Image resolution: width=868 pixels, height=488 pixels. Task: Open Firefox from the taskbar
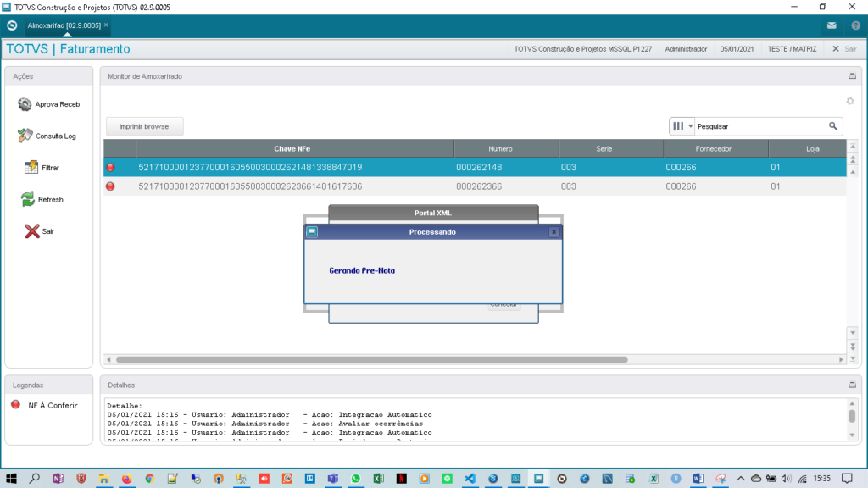pos(127,479)
